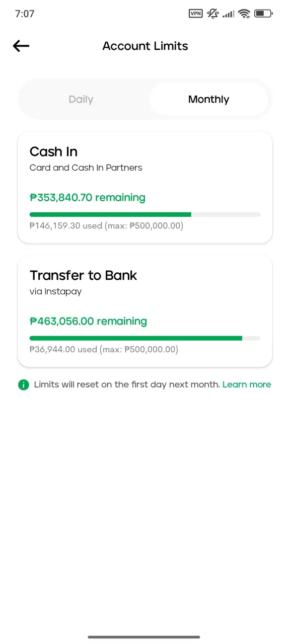Tap the VPN status icon
This screenshot has width=290, height=644.
click(x=195, y=14)
